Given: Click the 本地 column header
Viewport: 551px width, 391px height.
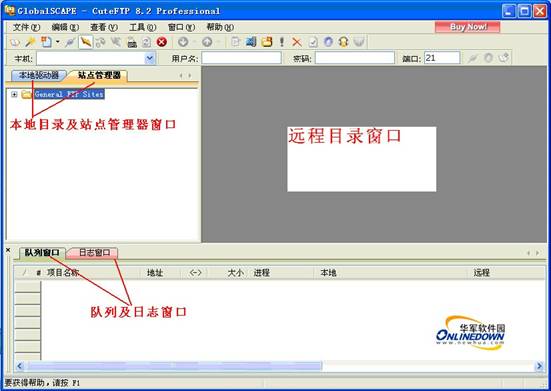Looking at the screenshot, I should point(329,273).
